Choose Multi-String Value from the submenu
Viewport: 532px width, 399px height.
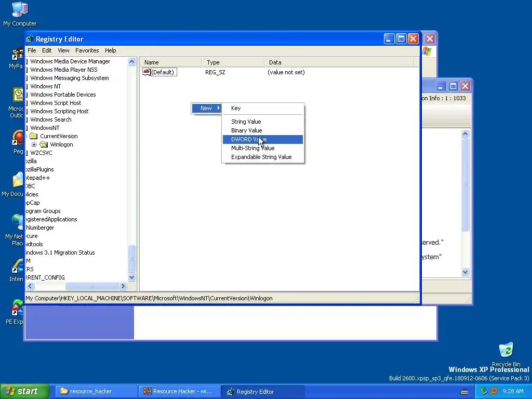point(262,148)
